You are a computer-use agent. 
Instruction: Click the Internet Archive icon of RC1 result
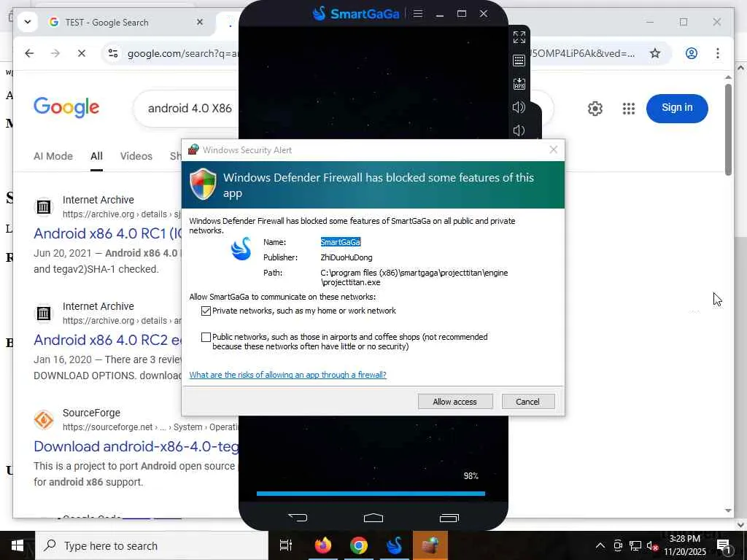click(x=44, y=206)
